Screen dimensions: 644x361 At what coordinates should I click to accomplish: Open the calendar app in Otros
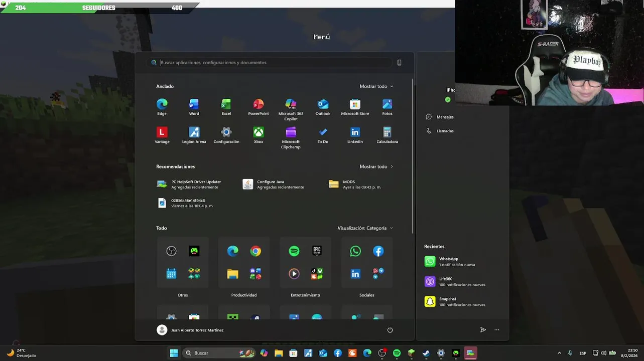(171, 274)
